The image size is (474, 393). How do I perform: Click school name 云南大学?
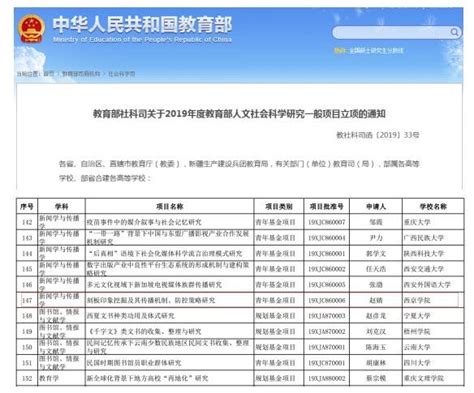pyautogui.click(x=417, y=347)
